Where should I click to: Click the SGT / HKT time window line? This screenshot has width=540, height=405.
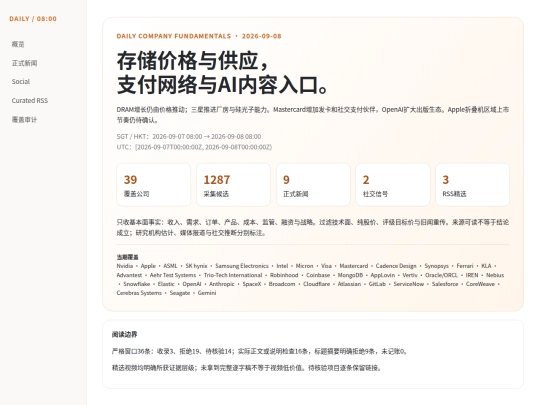(x=189, y=136)
